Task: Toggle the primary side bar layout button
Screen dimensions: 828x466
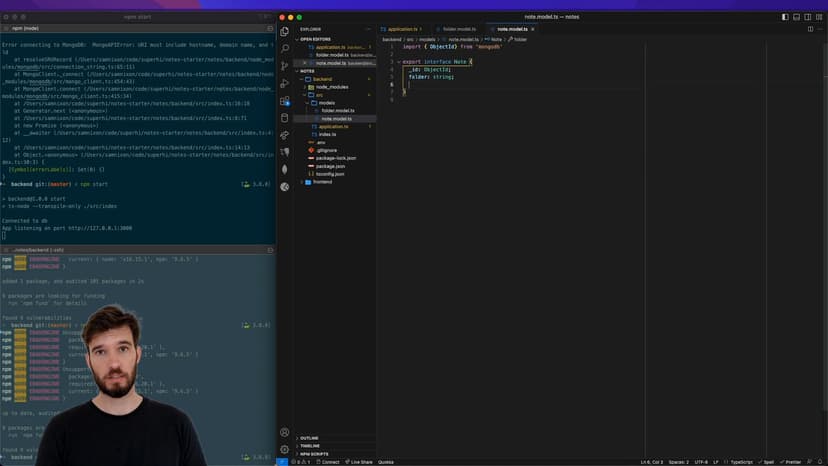Action: [785, 17]
